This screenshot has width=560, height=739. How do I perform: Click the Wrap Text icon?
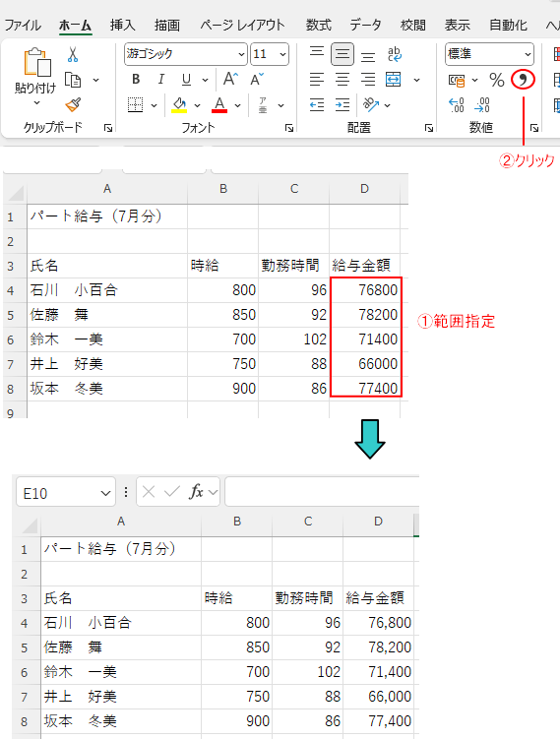tap(394, 54)
